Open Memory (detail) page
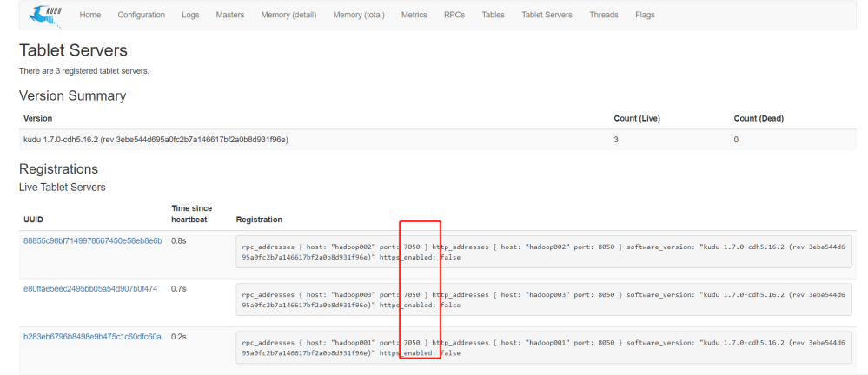 pyautogui.click(x=289, y=15)
